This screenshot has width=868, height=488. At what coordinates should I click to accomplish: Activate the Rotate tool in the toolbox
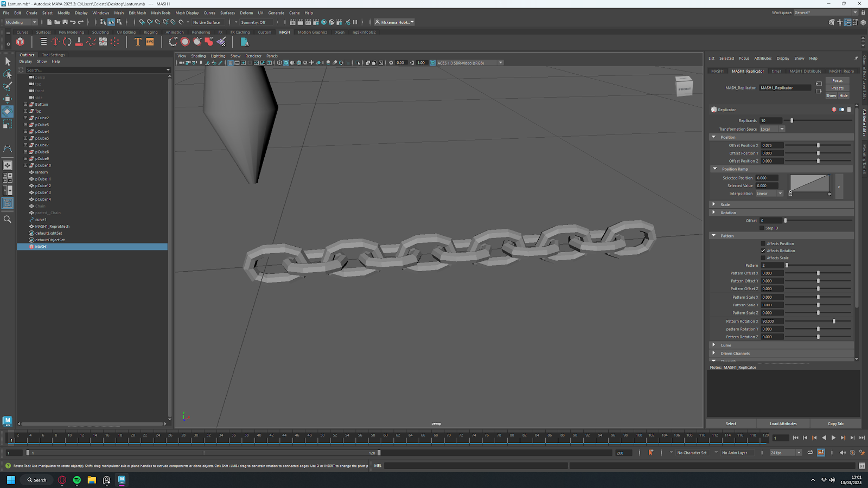[x=8, y=112]
